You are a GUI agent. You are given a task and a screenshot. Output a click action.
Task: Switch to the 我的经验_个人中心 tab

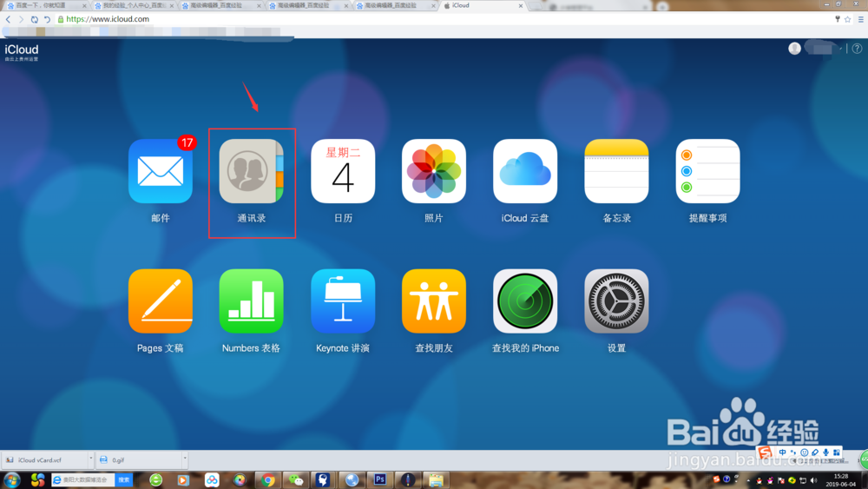pyautogui.click(x=133, y=5)
